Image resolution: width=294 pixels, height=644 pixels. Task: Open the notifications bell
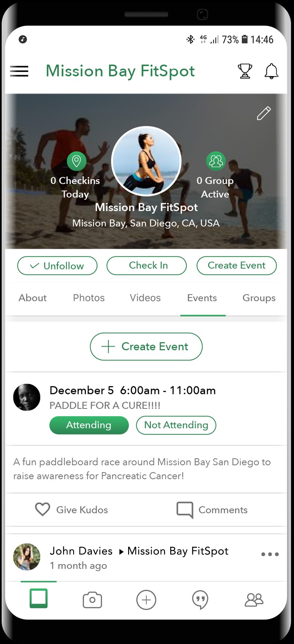[271, 71]
